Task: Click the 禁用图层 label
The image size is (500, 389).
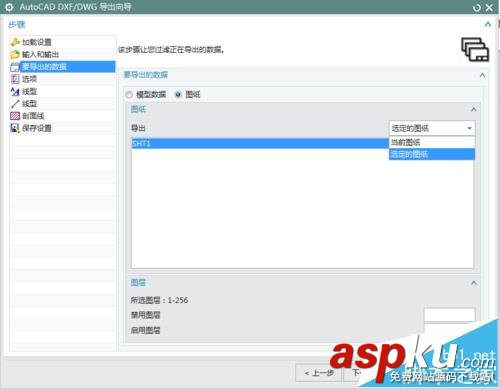Action: coord(146,315)
